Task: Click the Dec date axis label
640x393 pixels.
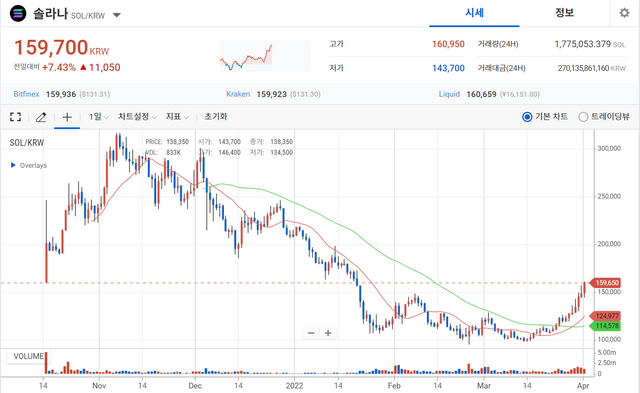Action: click(195, 386)
